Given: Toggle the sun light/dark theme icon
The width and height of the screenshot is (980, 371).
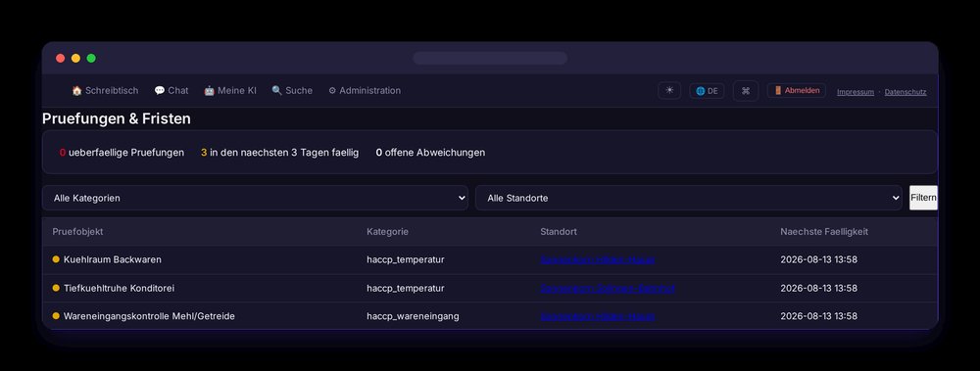Looking at the screenshot, I should 669,91.
